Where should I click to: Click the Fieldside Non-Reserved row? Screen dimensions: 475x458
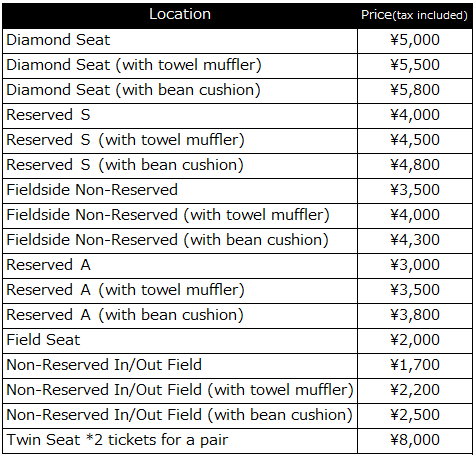tap(237, 190)
